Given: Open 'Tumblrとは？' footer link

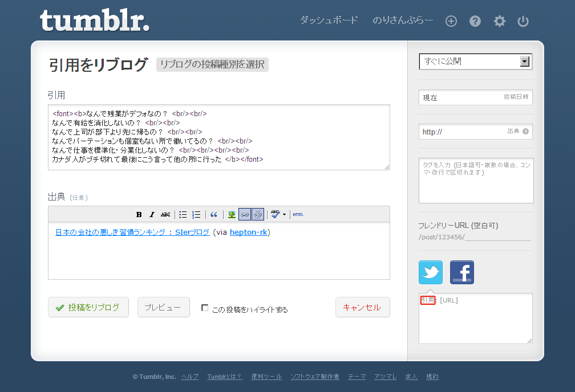Looking at the screenshot, I should [225, 377].
